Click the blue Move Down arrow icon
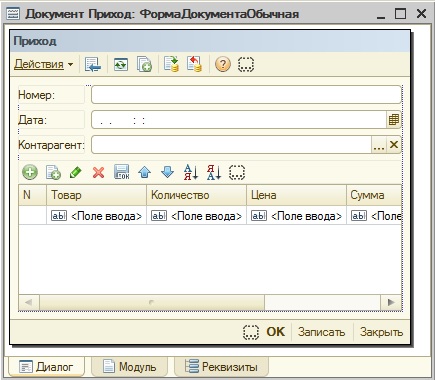Image resolution: width=435 pixels, height=380 pixels. pos(167,172)
